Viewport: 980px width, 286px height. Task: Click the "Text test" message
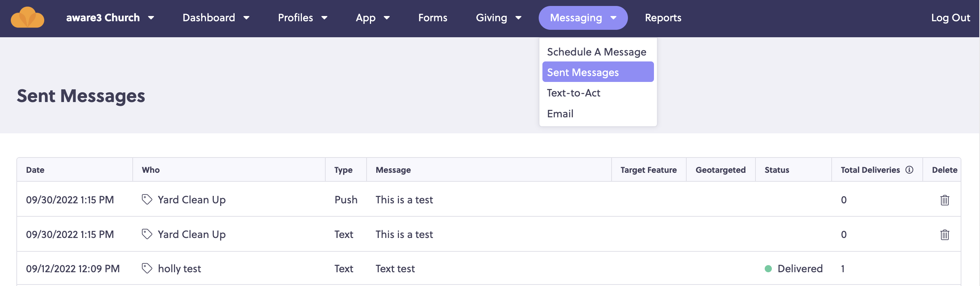click(395, 268)
